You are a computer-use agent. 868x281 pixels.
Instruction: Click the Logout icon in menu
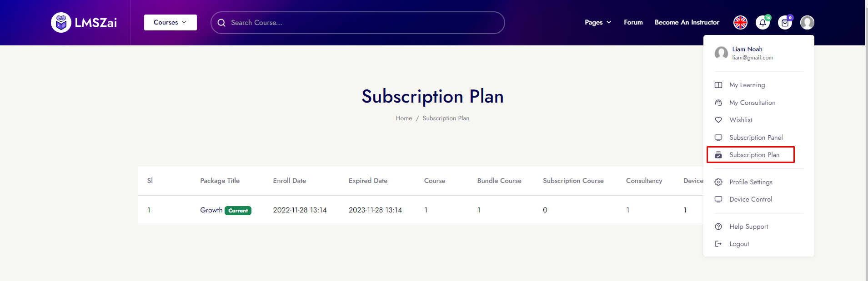point(718,244)
